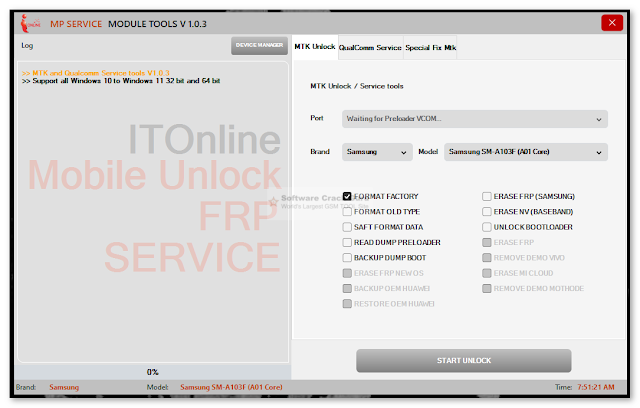Screen dimensions: 640x408
Task: Click the Log label above the panel
Action: coord(27,46)
